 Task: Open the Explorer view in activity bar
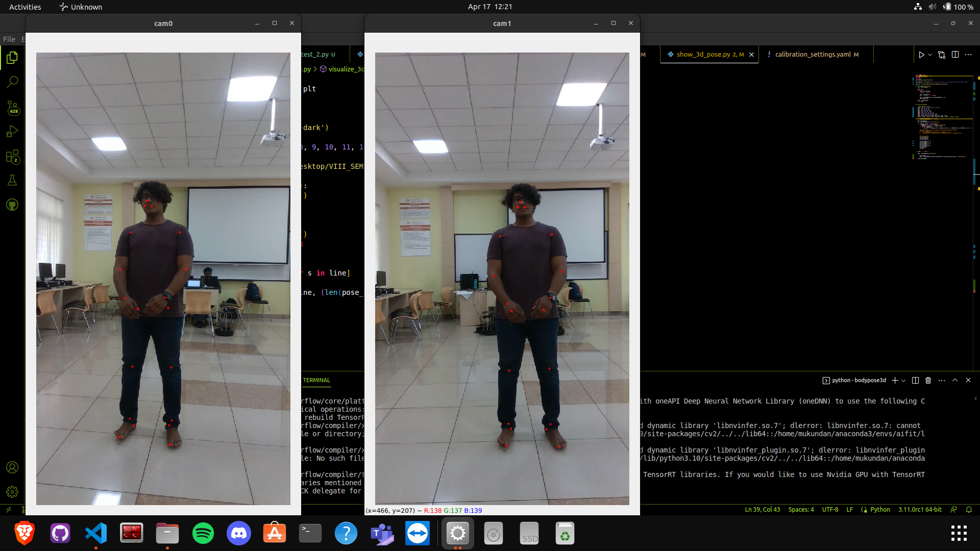click(x=12, y=58)
